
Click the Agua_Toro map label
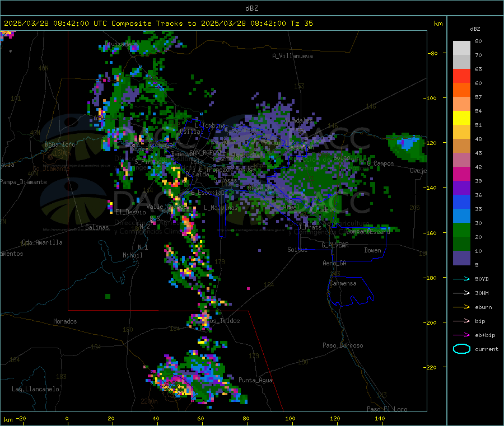[x=60, y=144]
